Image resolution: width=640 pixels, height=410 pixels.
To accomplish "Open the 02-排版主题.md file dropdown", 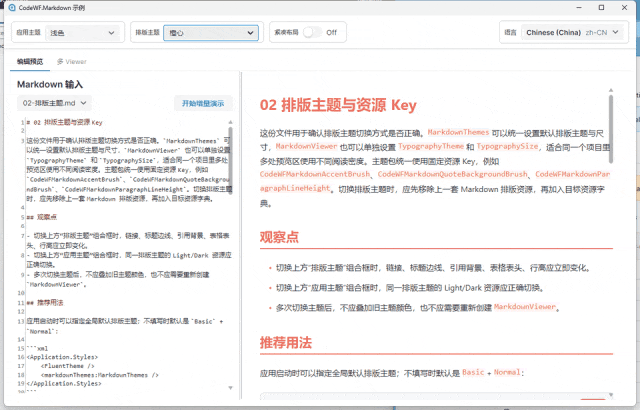I will [54, 103].
